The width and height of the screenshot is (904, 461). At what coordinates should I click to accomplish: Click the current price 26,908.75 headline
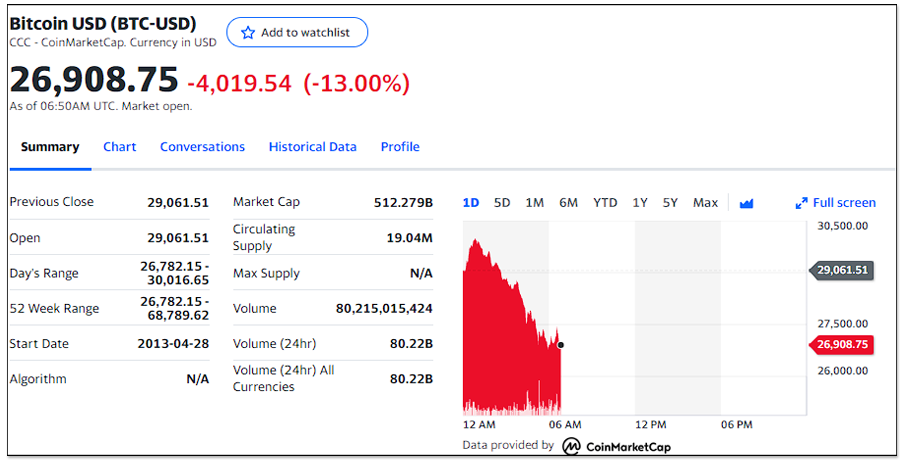(94, 80)
